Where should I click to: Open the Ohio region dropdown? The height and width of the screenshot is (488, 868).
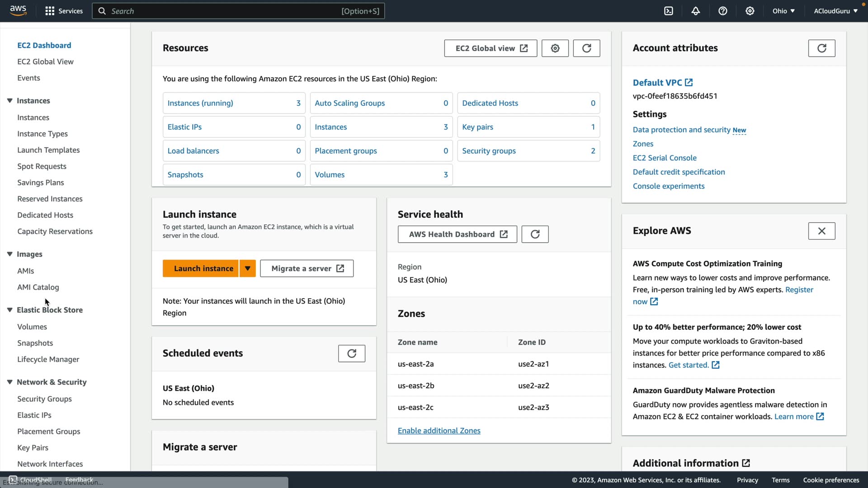[783, 11]
